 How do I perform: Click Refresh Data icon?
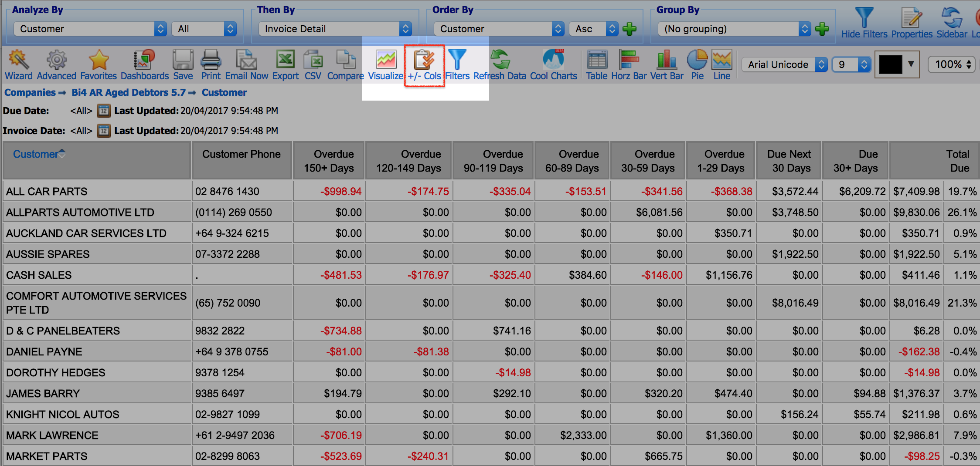click(x=500, y=65)
